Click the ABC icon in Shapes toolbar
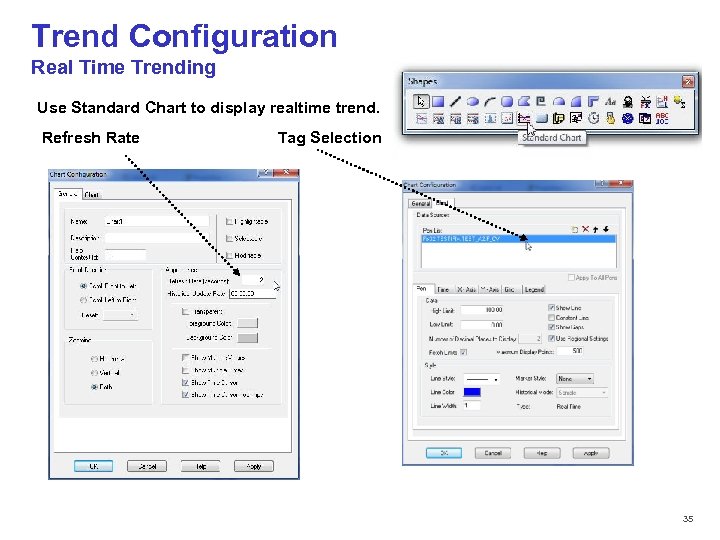This screenshot has width=720, height=540. (x=662, y=118)
